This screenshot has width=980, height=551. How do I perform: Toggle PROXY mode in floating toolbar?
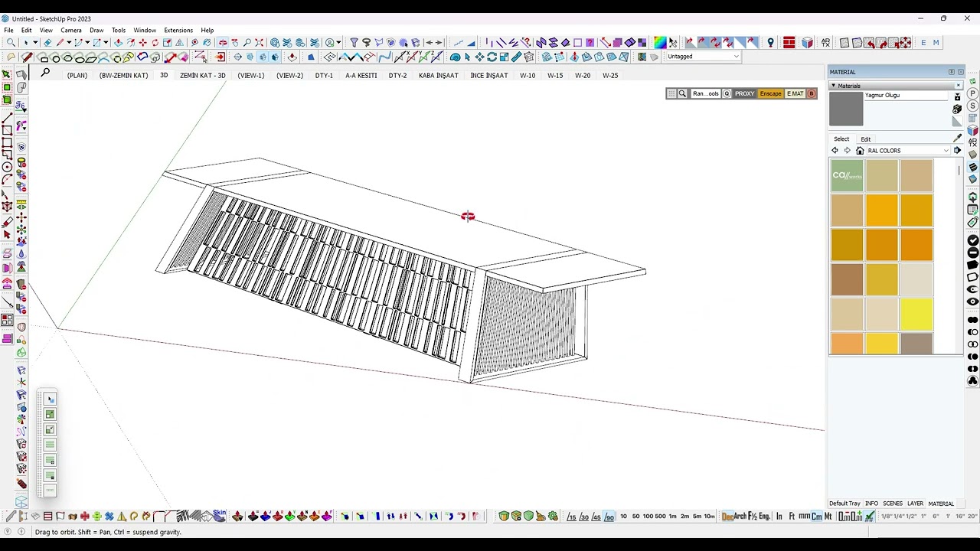[x=744, y=93]
